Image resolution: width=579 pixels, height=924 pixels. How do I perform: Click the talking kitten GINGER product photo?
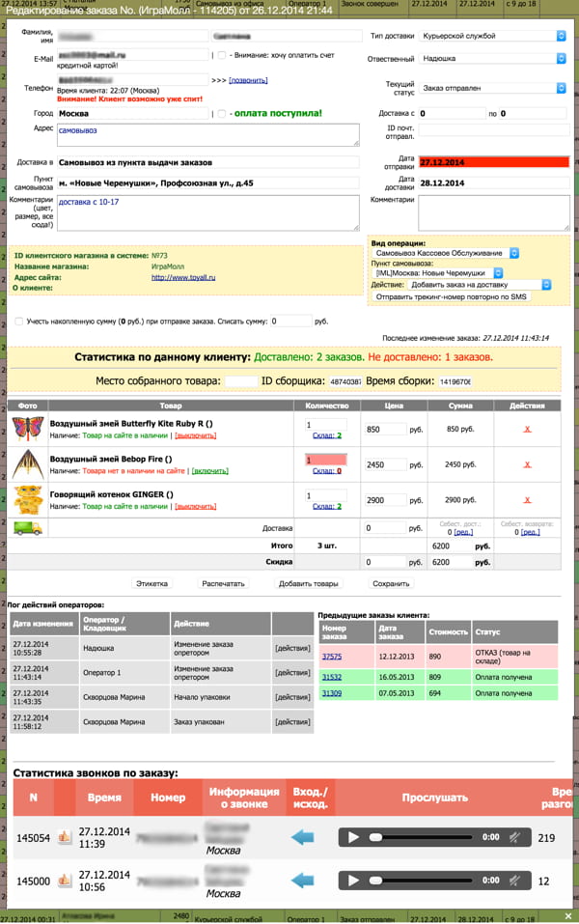(28, 500)
